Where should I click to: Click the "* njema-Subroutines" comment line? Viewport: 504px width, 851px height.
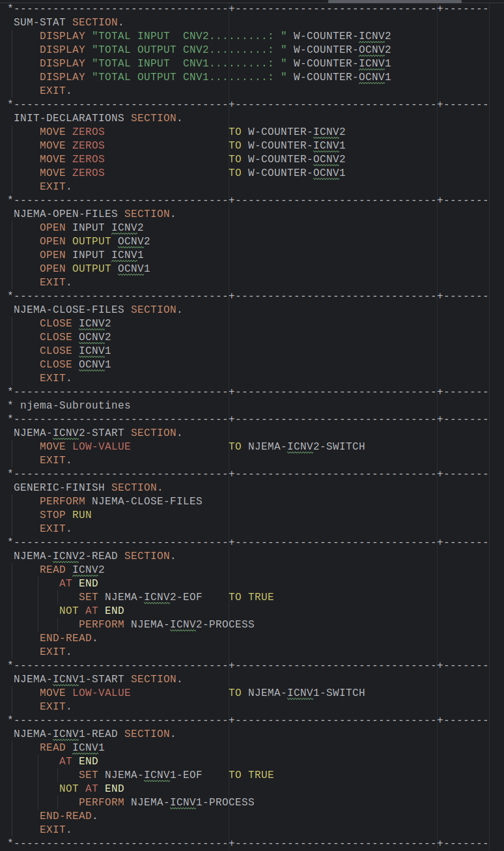click(x=72, y=405)
